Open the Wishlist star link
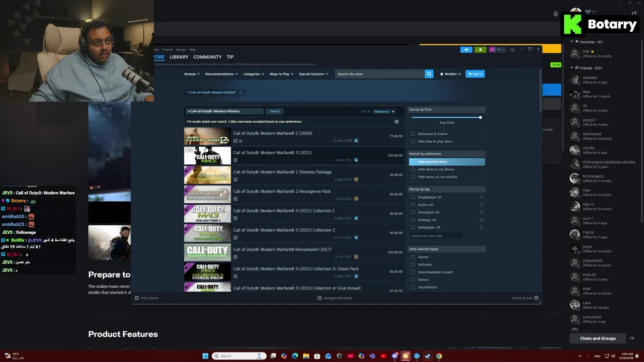Viewport: 644px width, 362px height. (x=450, y=74)
